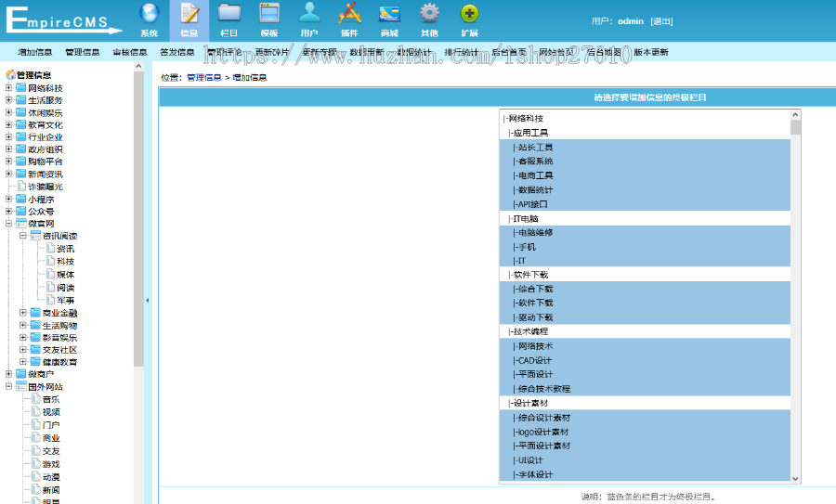Click the 退出 logout link
Screen dimensions: 836x504
tap(661, 21)
